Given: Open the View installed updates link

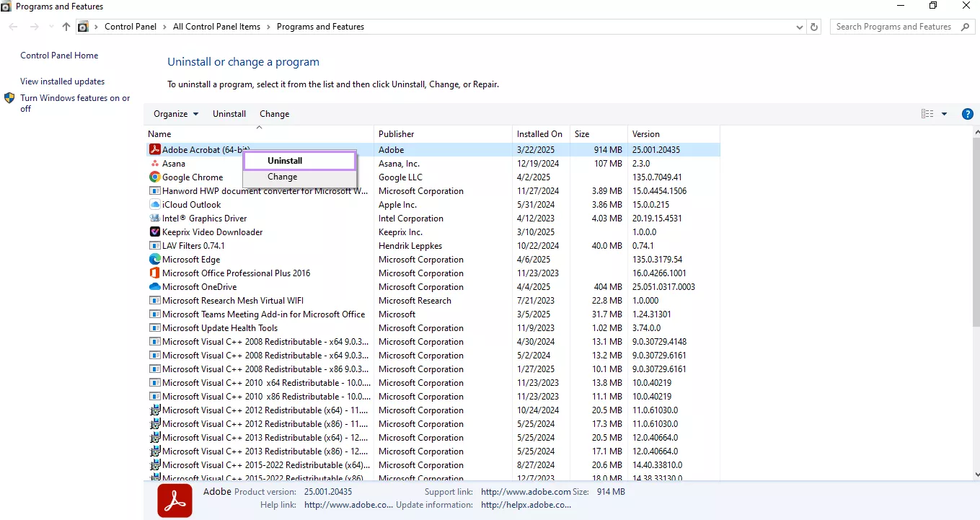Looking at the screenshot, I should (x=62, y=81).
